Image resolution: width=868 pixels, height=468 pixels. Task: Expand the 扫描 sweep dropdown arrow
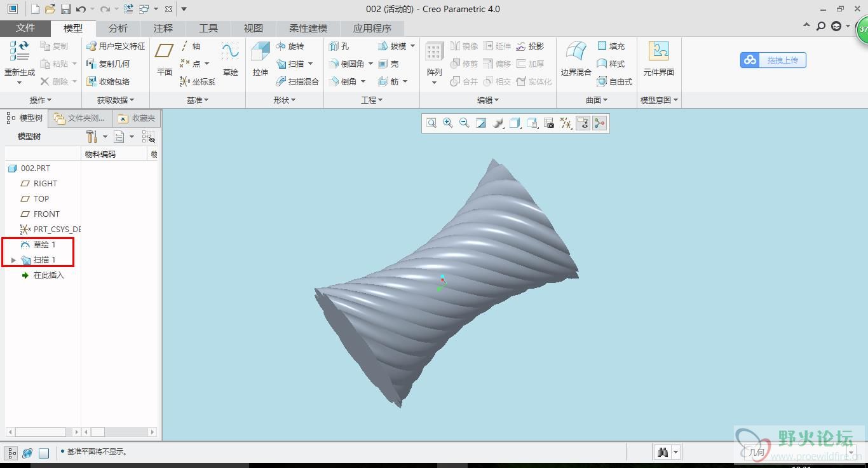tap(311, 64)
